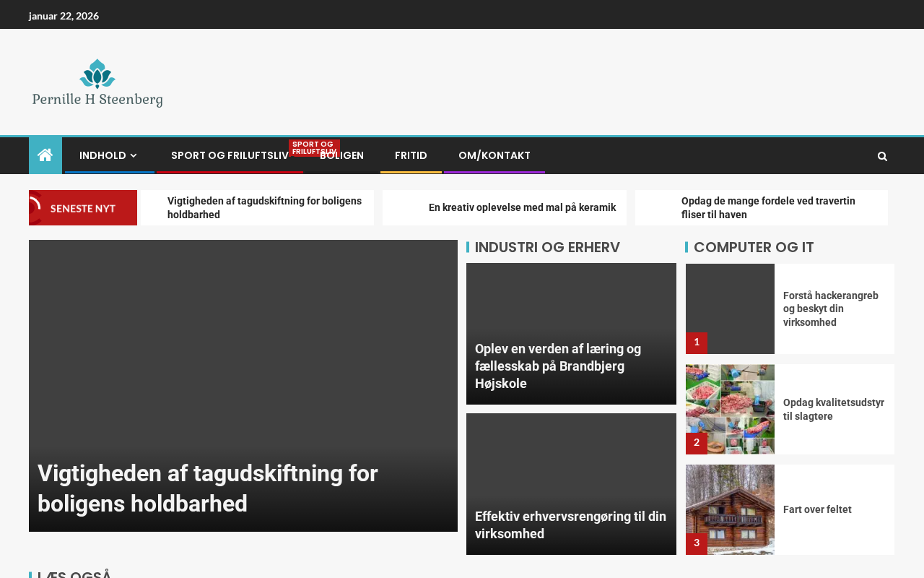Click the wooden cabin thumbnail image
This screenshot has height=578, width=924.
pos(730,509)
